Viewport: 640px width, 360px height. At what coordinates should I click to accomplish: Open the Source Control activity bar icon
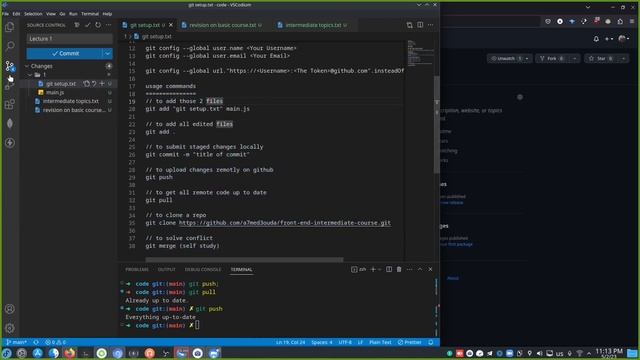[9, 66]
